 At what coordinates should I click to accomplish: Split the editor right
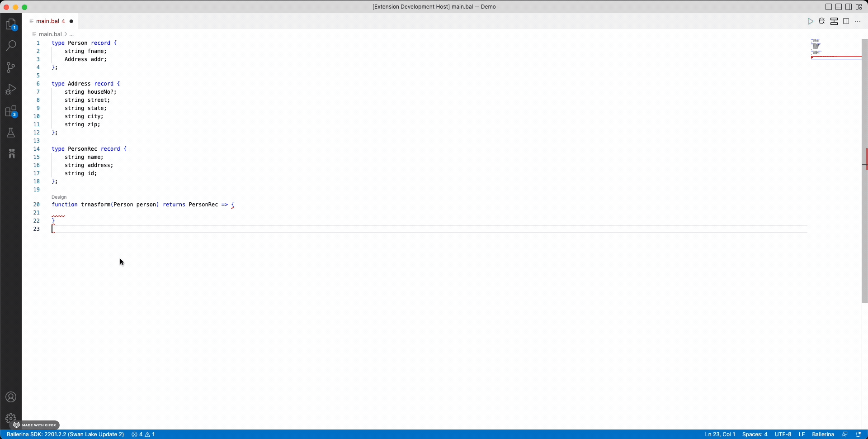click(846, 21)
